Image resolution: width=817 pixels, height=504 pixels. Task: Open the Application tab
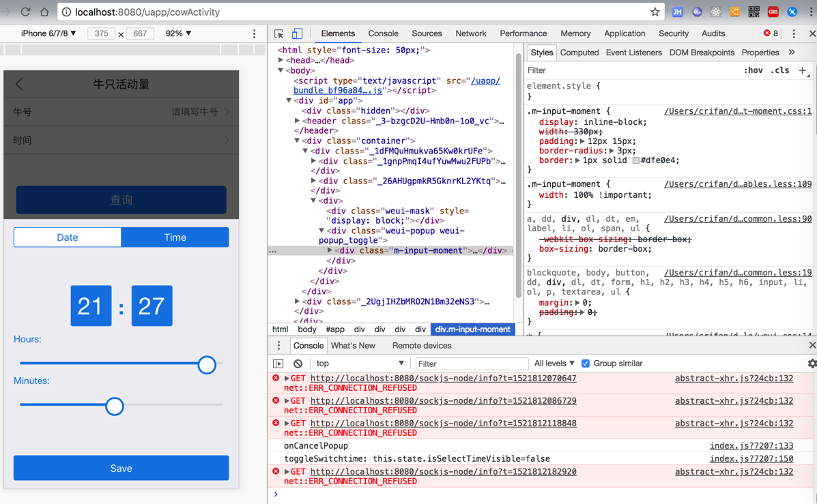coord(625,33)
